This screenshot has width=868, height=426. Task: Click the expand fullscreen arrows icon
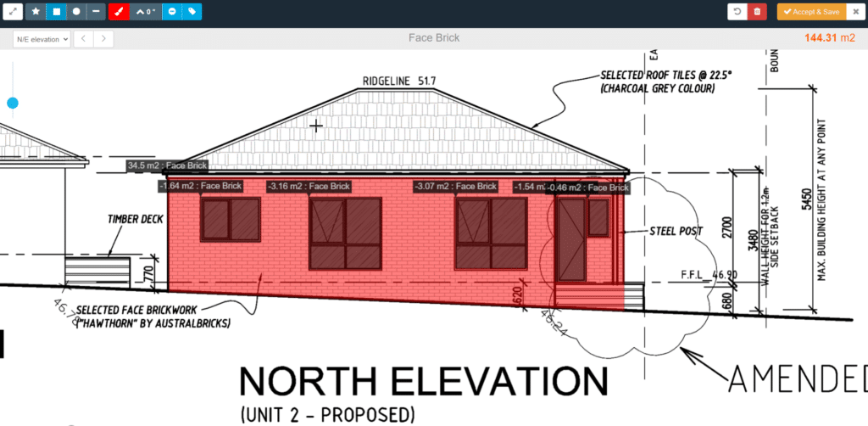click(13, 12)
